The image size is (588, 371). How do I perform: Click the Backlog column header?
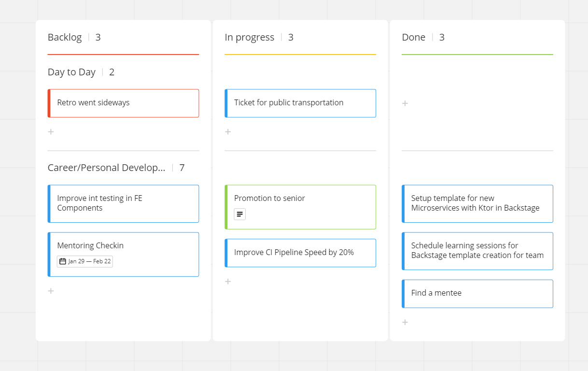[x=65, y=37]
